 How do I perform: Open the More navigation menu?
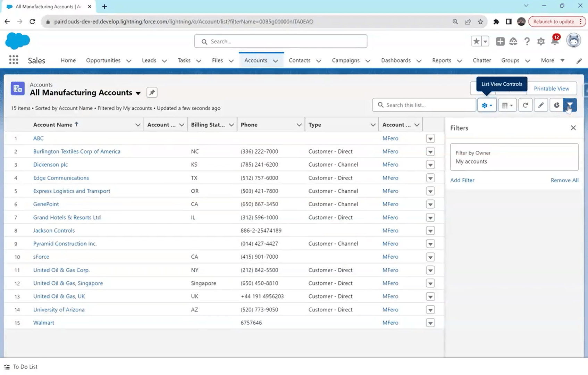tap(553, 60)
